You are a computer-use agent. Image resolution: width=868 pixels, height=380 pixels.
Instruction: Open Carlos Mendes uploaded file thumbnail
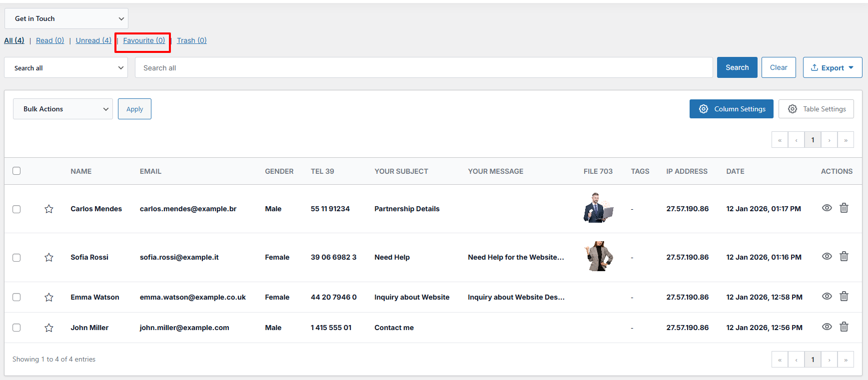pos(598,208)
